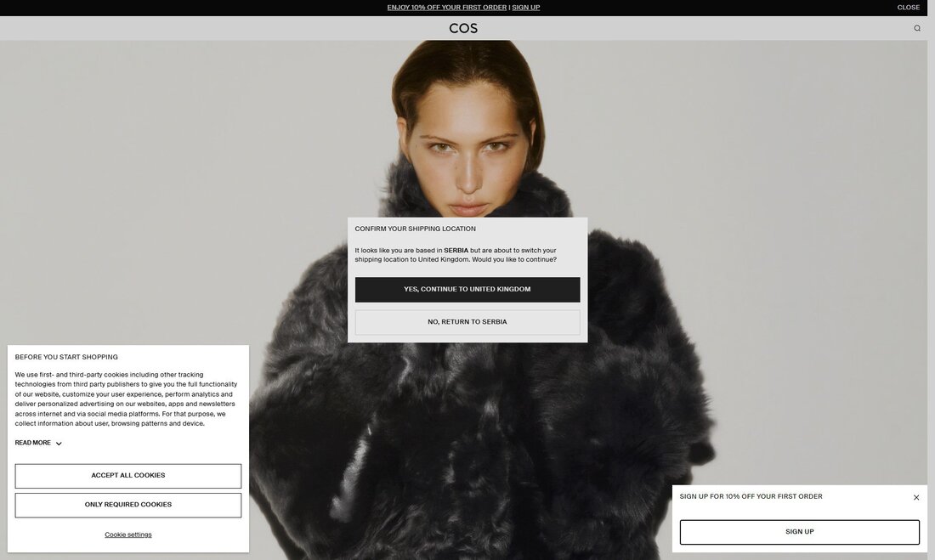
Task: Close the top promo banner
Action: [908, 8]
